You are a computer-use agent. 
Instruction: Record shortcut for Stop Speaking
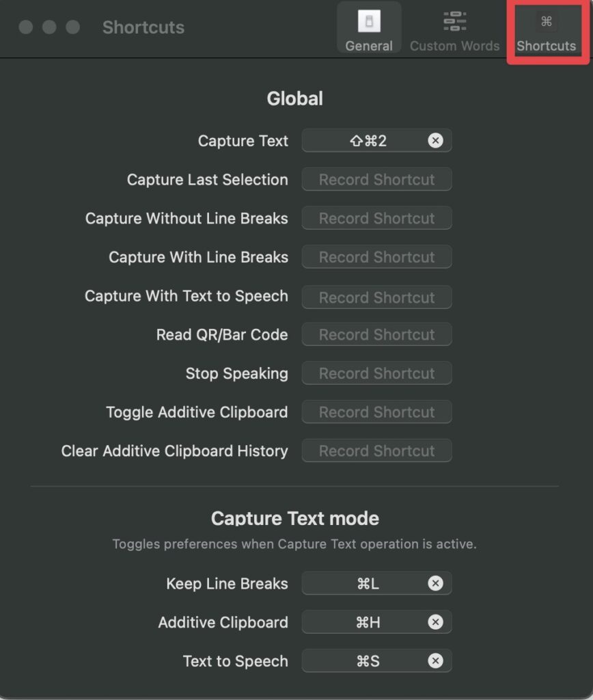pos(376,373)
